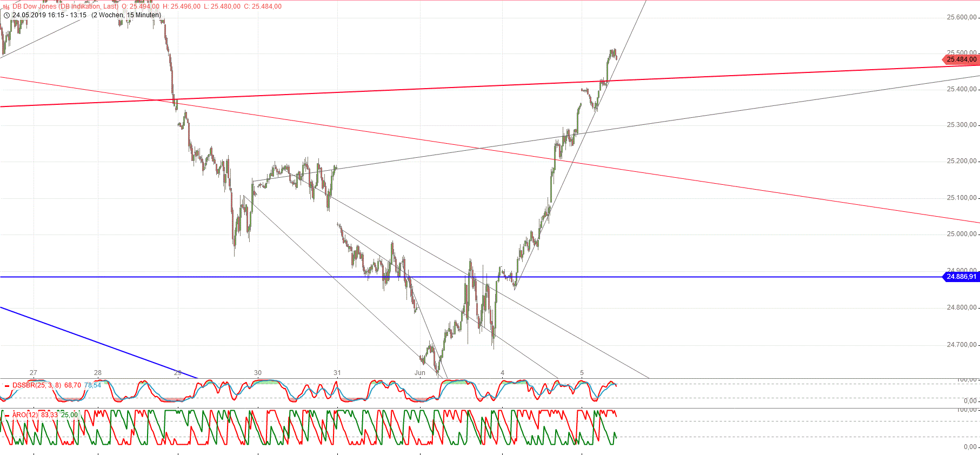
Task: Click the date label 30 on time axis
Action: click(258, 373)
